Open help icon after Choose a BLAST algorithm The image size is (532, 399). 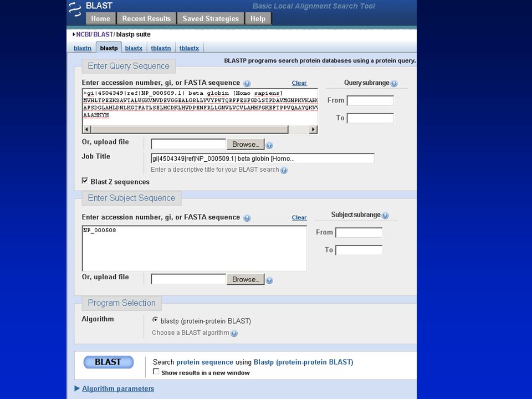point(234,334)
